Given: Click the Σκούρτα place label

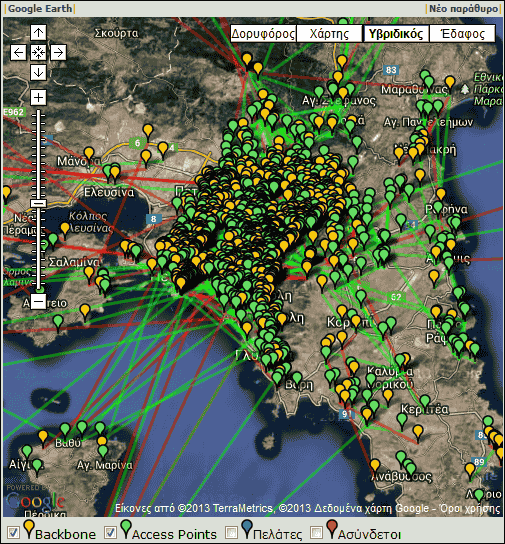Looking at the screenshot, I should pos(117,33).
